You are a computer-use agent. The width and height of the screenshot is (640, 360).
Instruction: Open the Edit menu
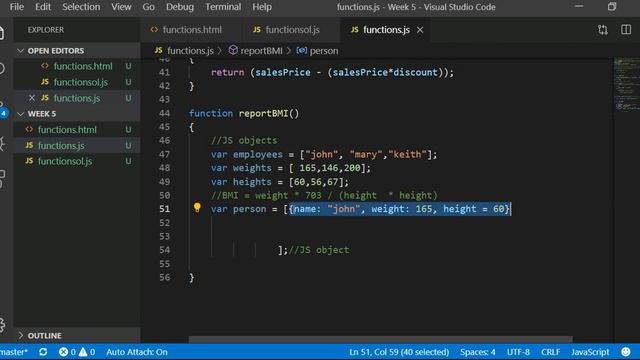(43, 7)
